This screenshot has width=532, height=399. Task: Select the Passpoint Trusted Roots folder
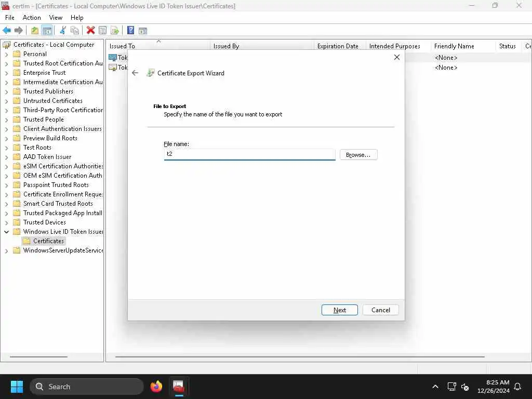(56, 185)
